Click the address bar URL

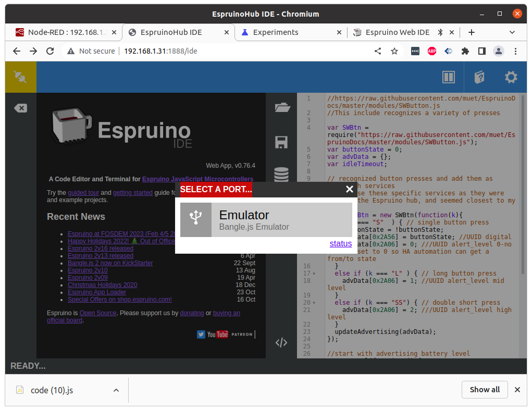160,51
